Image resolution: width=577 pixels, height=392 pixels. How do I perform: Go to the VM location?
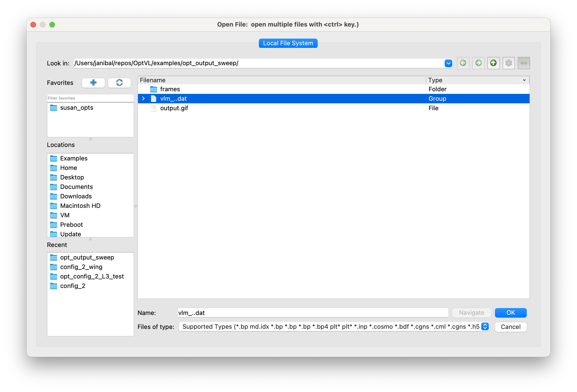[90, 215]
